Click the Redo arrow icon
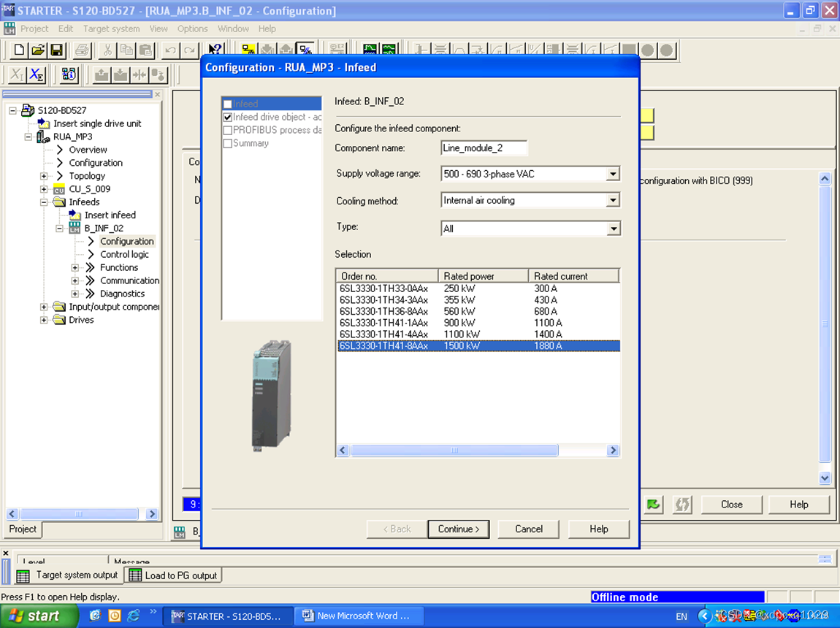This screenshot has height=628, width=840. click(x=189, y=50)
